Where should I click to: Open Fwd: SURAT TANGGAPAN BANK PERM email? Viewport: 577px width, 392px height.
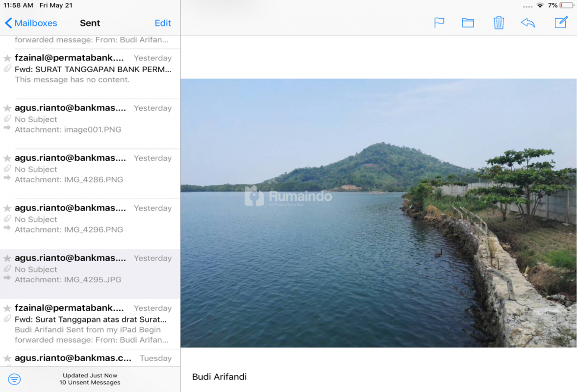(93, 69)
